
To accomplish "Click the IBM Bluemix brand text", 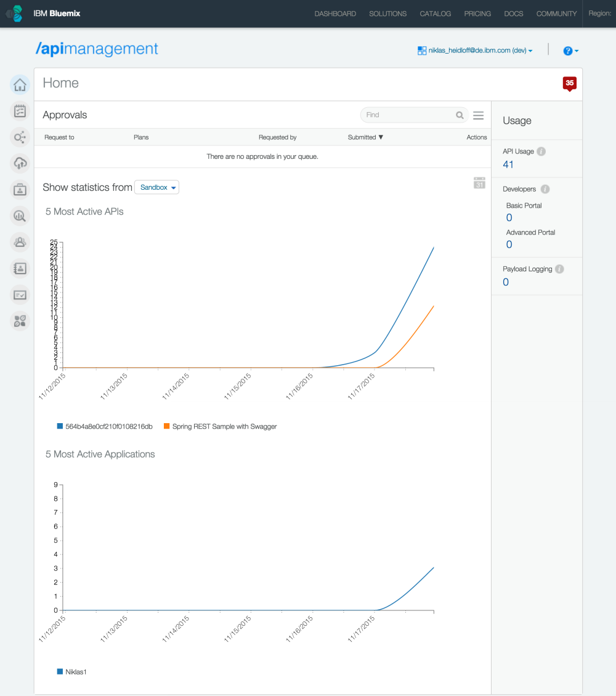I will pos(57,14).
